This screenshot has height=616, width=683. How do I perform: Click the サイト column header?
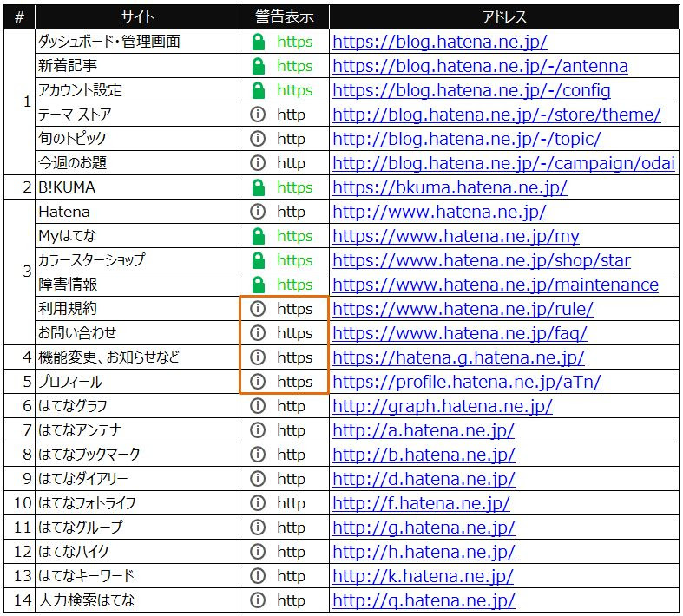[x=138, y=17]
